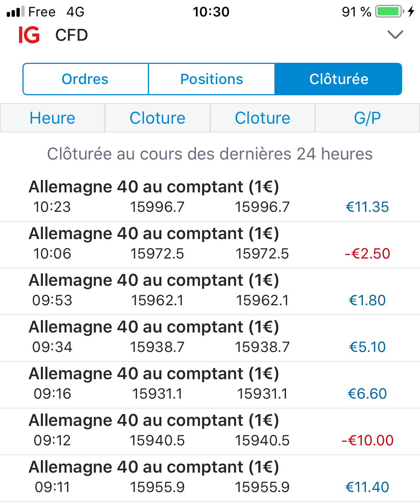Tap the CFD account label

pos(72,35)
